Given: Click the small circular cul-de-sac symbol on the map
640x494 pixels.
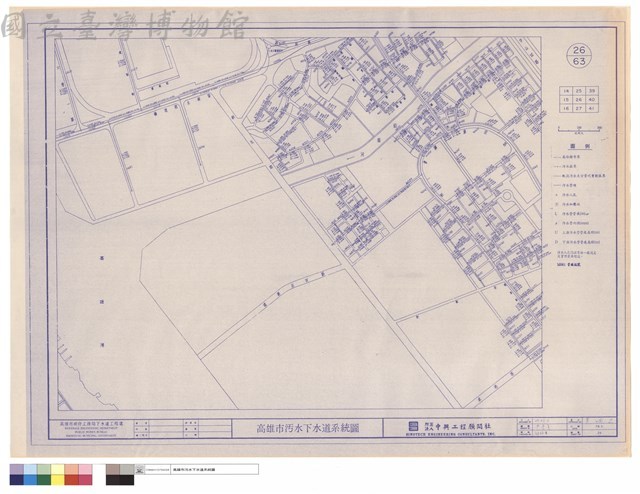Looking at the screenshot, I should click(507, 196).
